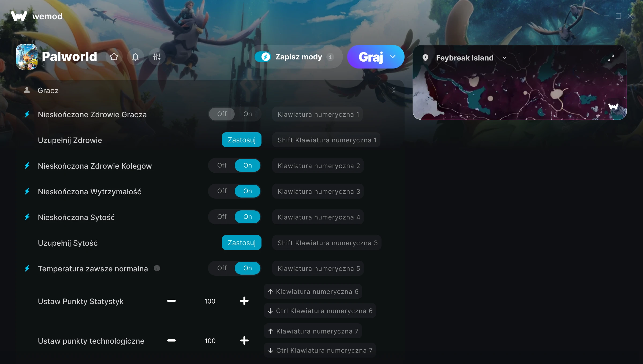This screenshot has width=643, height=364.
Task: Open the sliders settings icon next to bell
Action: click(x=157, y=57)
